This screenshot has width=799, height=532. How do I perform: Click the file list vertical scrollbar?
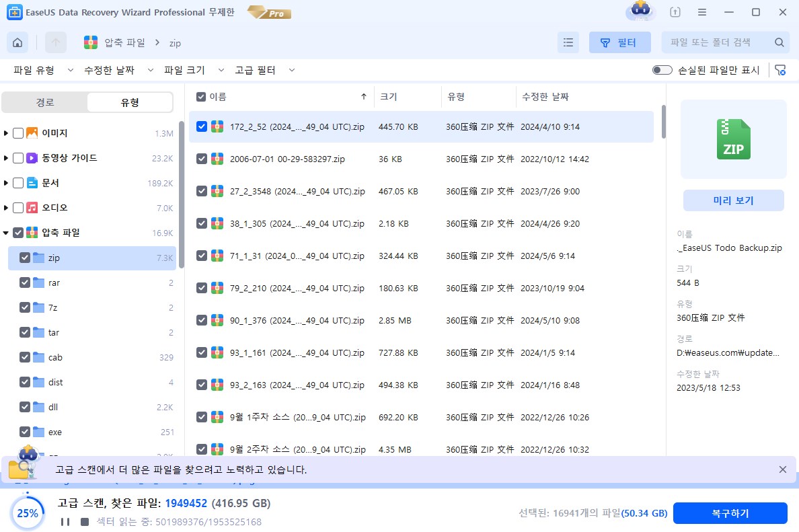point(663,121)
